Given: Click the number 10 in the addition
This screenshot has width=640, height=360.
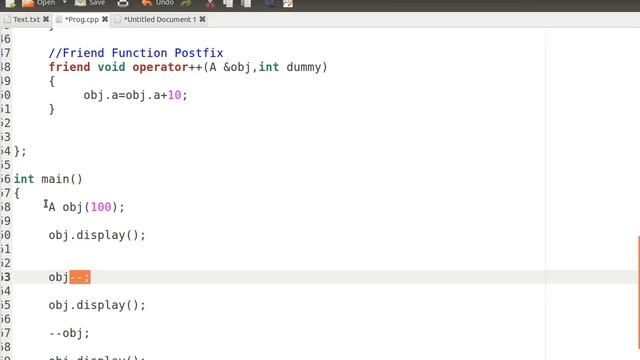Looking at the screenshot, I should [x=174, y=95].
